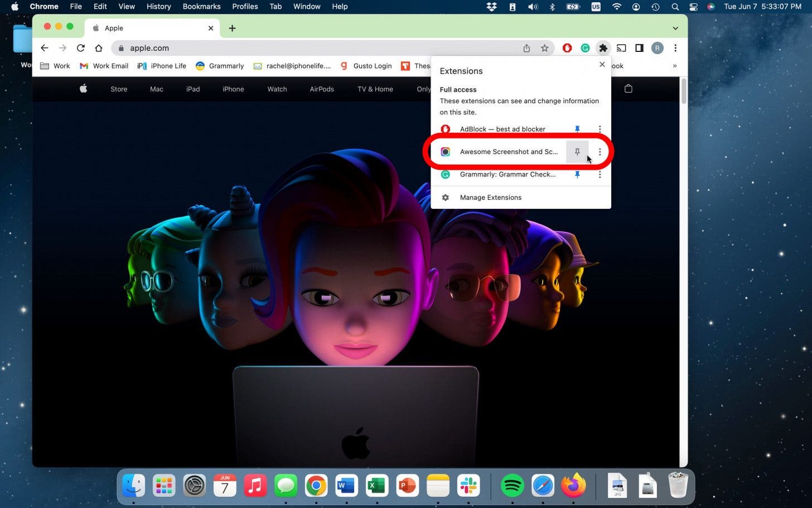Open the rachel@iphonelife bookmark
This screenshot has height=508, width=812.
coord(292,66)
